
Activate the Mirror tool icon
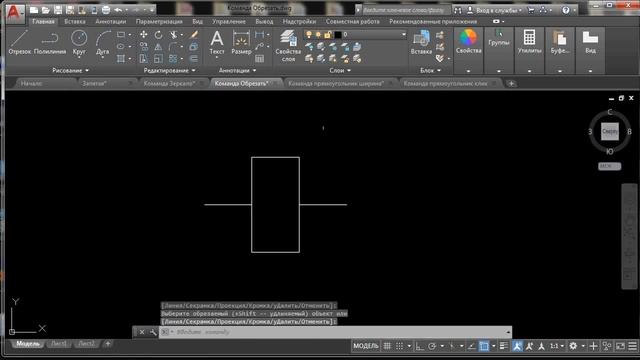point(158,47)
